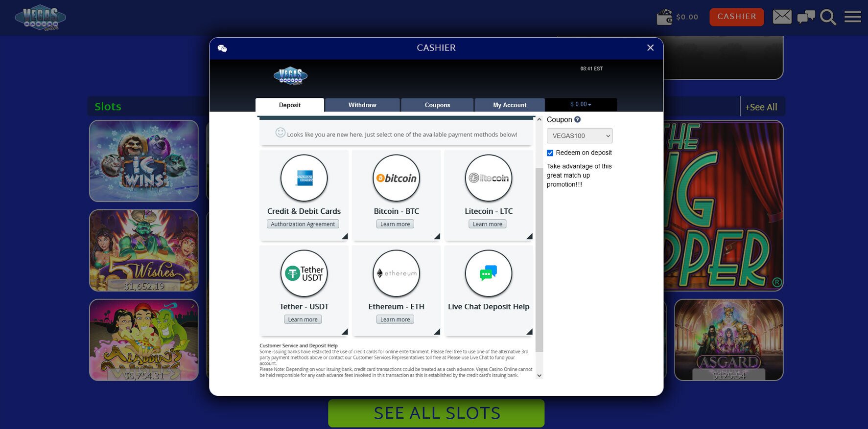
Task: Click the Slots section heading
Action: (x=108, y=107)
